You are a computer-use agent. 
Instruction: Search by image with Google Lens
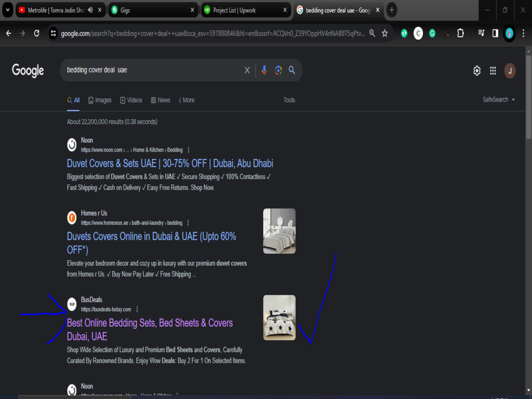click(278, 70)
